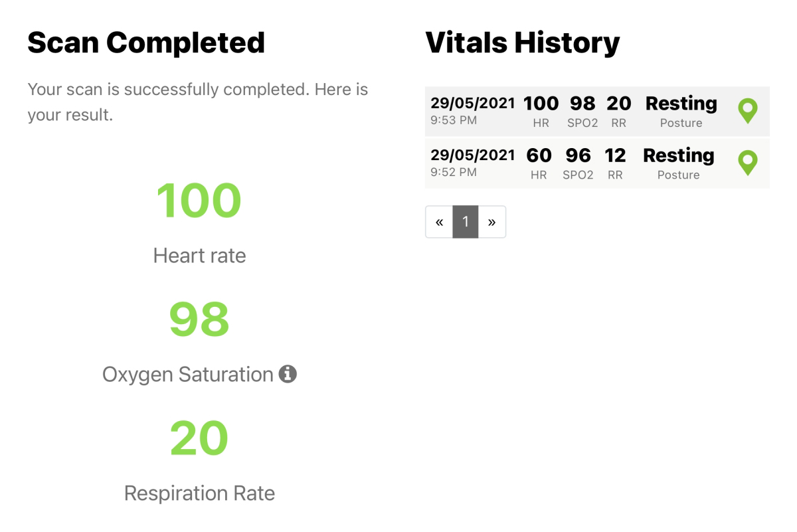The height and width of the screenshot is (532, 797).
Task: Go to next page of vitals history
Action: [491, 222]
